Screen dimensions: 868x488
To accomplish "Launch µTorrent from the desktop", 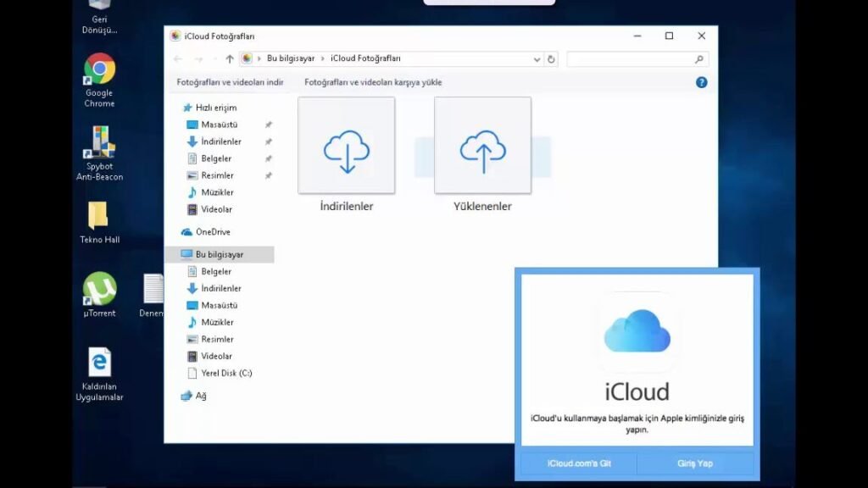I will pos(100,294).
